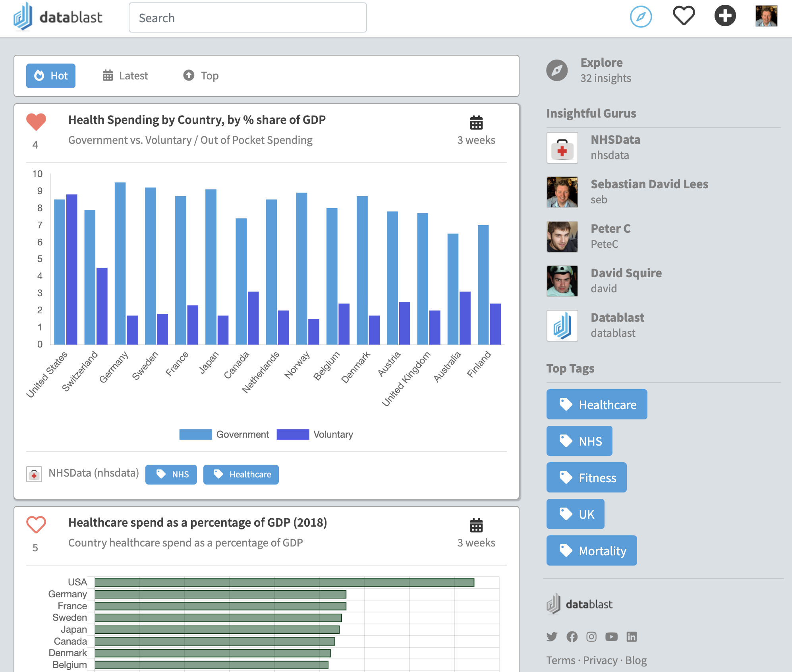Select the Mortality tag button

coord(591,550)
